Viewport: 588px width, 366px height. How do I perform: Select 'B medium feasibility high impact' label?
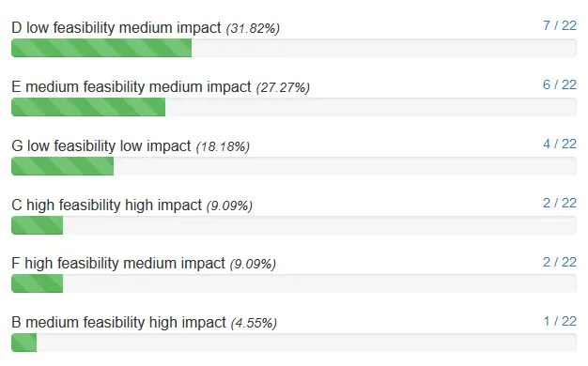pos(118,323)
